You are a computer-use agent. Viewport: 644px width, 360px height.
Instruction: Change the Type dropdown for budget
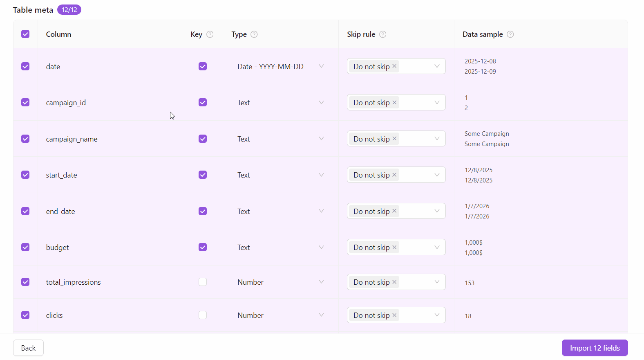[x=281, y=247]
